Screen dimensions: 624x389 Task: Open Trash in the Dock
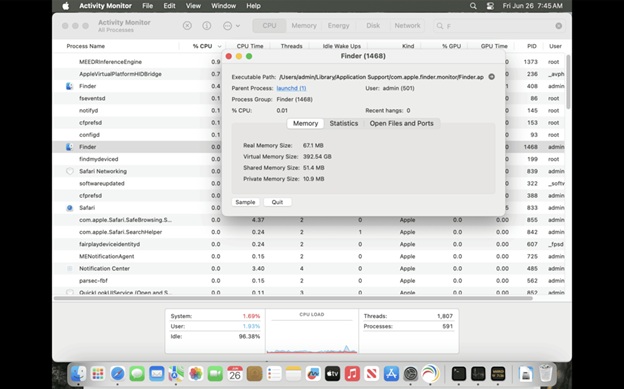[546, 374]
